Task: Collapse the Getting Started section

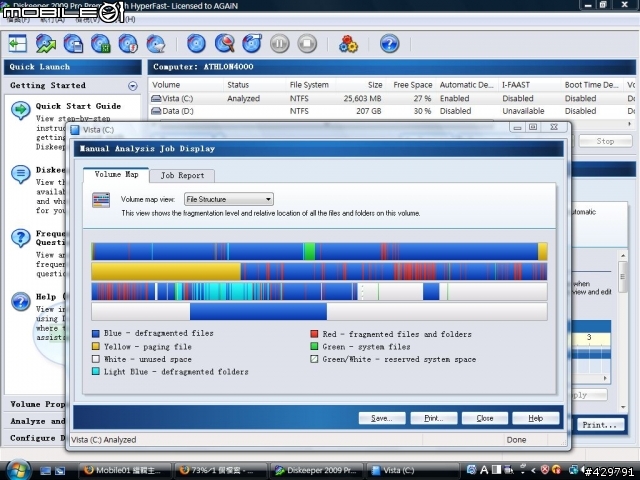Action: [133, 86]
